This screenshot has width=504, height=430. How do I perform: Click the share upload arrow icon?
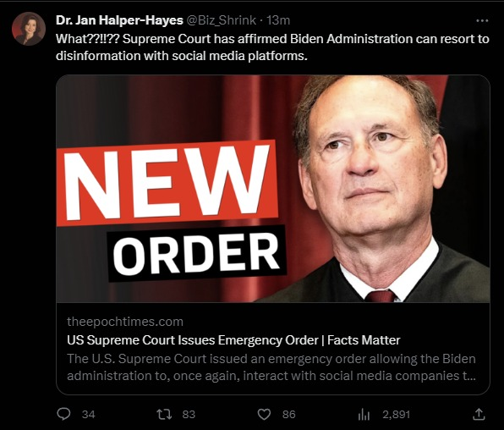pyautogui.click(x=479, y=414)
